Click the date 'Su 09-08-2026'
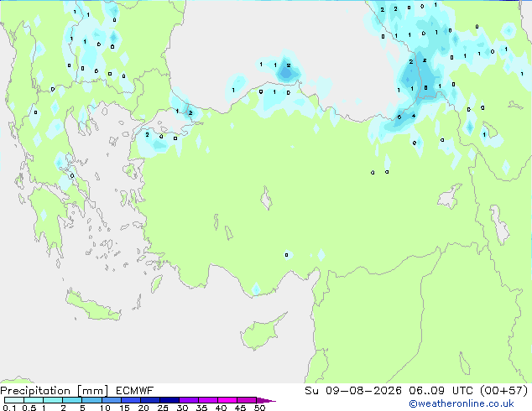The image size is (532, 411). [x=353, y=391]
